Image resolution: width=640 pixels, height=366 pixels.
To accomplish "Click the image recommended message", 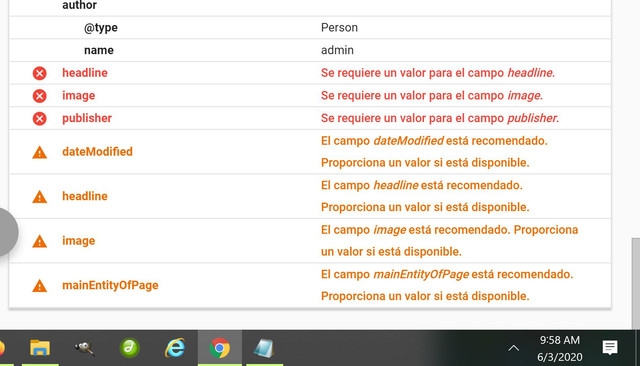I will (449, 241).
